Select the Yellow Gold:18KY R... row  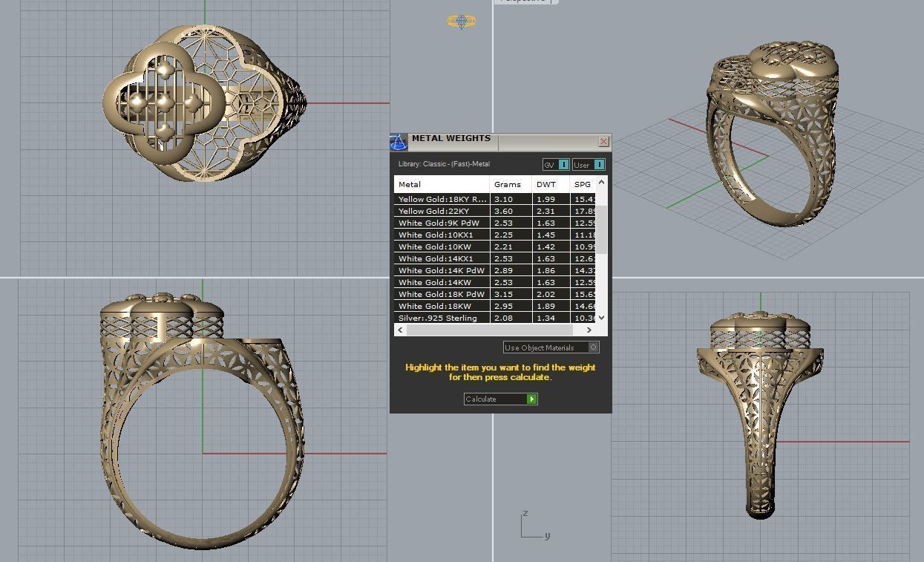point(494,199)
